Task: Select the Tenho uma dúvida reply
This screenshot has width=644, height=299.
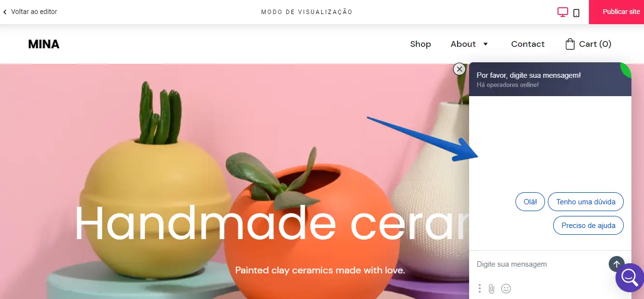Action: tap(586, 202)
